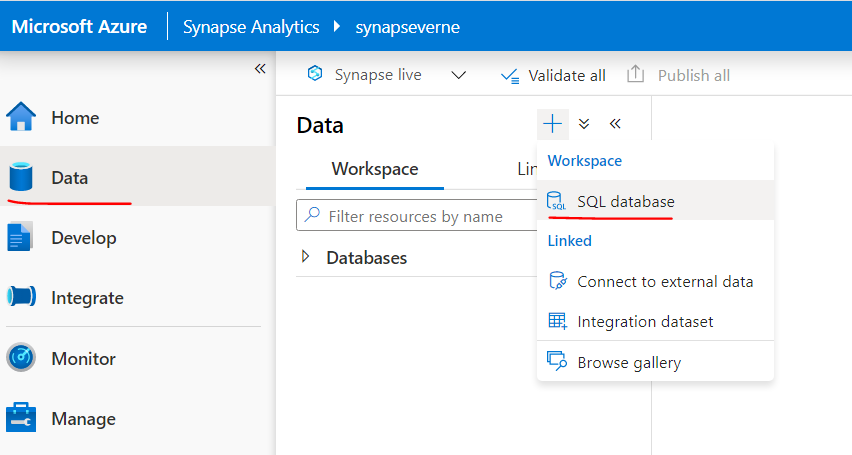Select the Data hub cylinder icon

(x=21, y=177)
